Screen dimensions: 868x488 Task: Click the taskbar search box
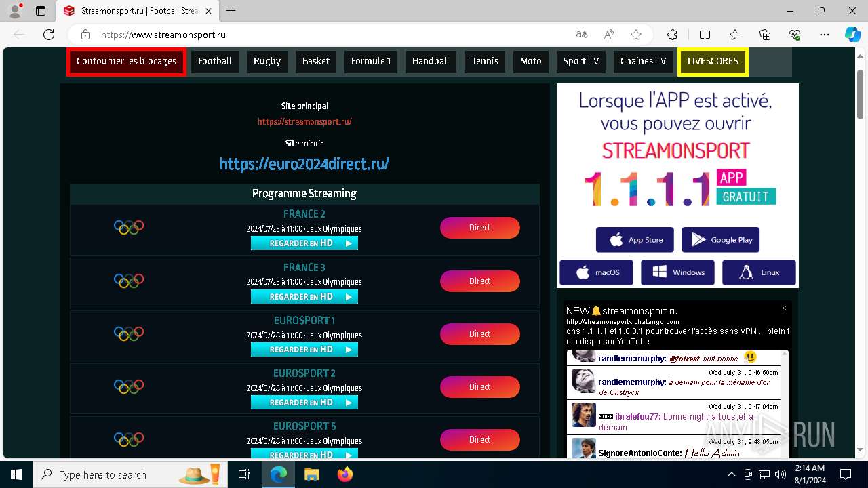tap(129, 474)
